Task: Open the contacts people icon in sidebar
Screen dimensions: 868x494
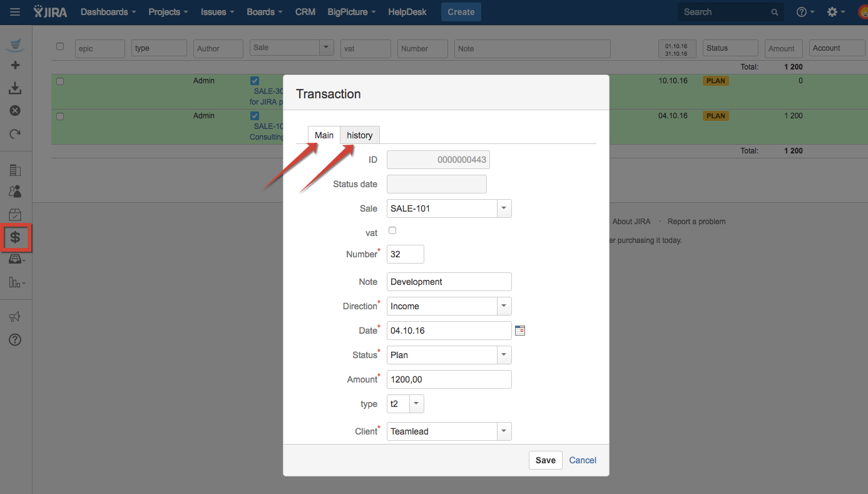Action: coord(16,192)
